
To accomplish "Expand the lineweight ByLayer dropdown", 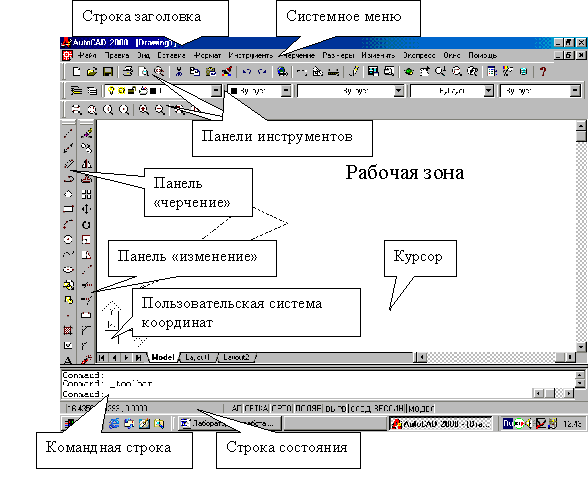I will point(488,91).
